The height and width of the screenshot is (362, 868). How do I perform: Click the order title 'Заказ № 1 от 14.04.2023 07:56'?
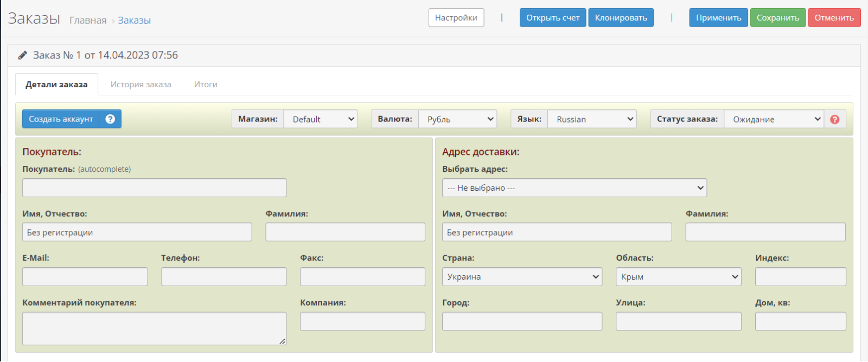(x=105, y=55)
